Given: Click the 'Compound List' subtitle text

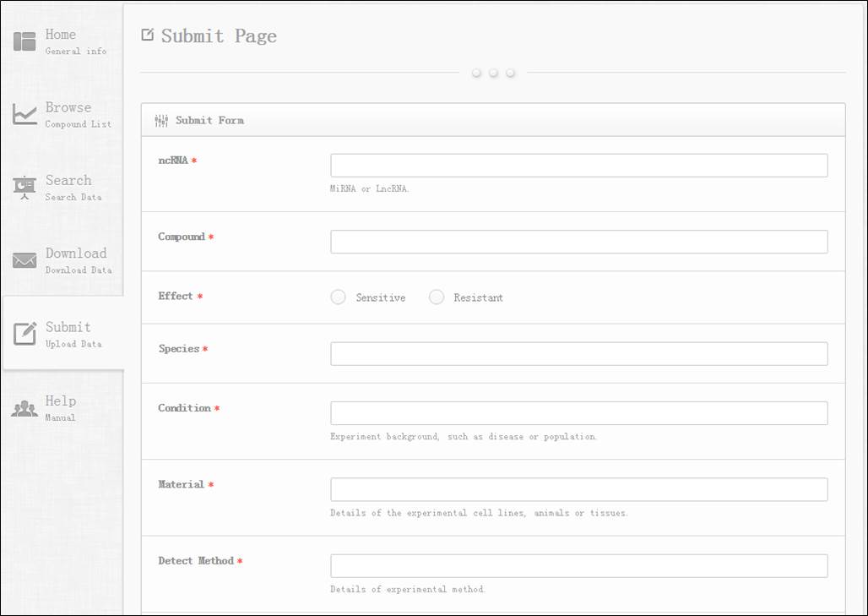Looking at the screenshot, I should pyautogui.click(x=78, y=124).
